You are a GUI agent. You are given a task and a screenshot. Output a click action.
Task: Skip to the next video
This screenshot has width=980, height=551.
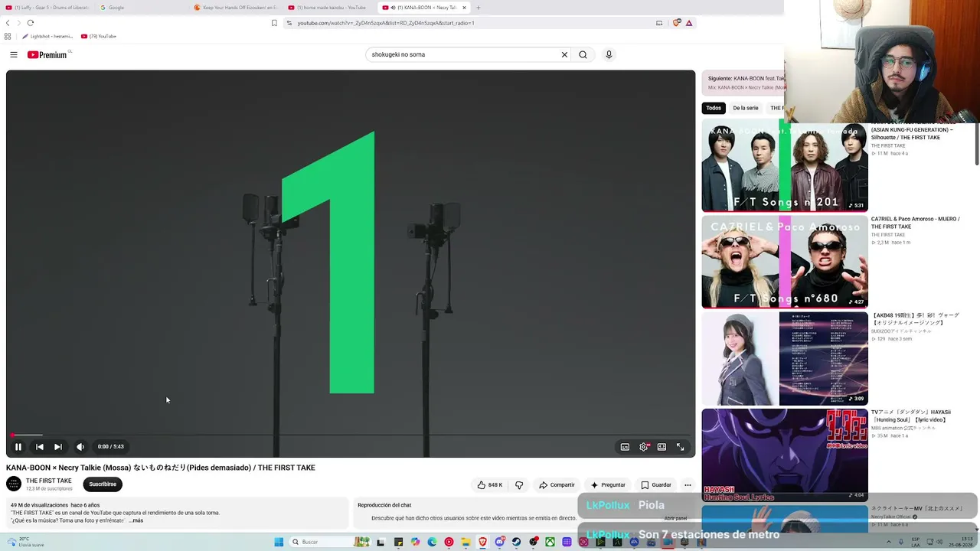point(58,447)
